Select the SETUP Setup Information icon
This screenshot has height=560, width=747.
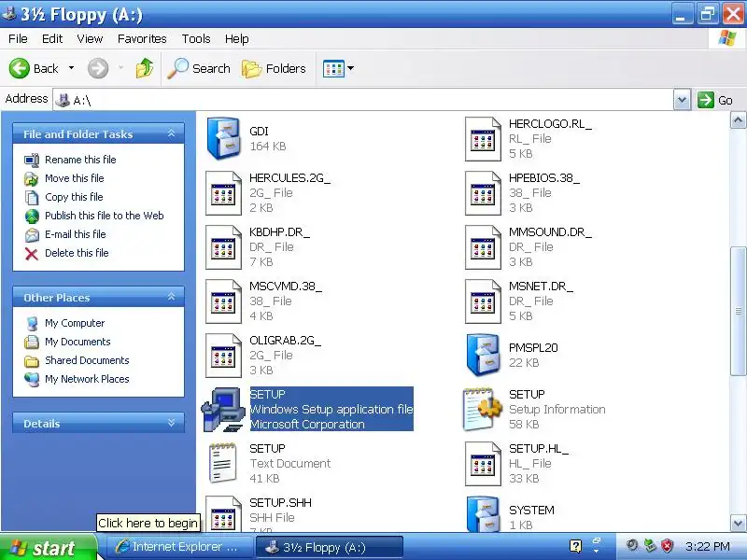[x=482, y=409]
